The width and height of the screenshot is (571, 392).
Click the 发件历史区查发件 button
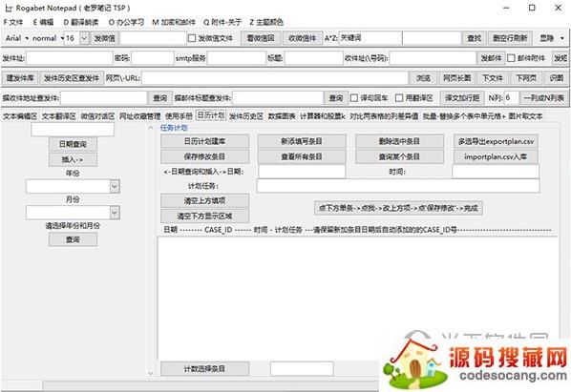pos(72,78)
